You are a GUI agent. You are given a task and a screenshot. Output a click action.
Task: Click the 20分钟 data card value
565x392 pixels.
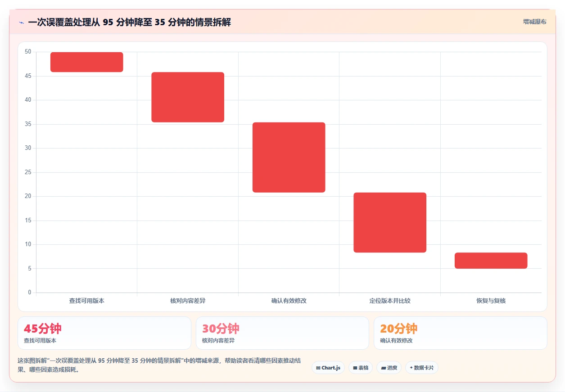coord(399,329)
